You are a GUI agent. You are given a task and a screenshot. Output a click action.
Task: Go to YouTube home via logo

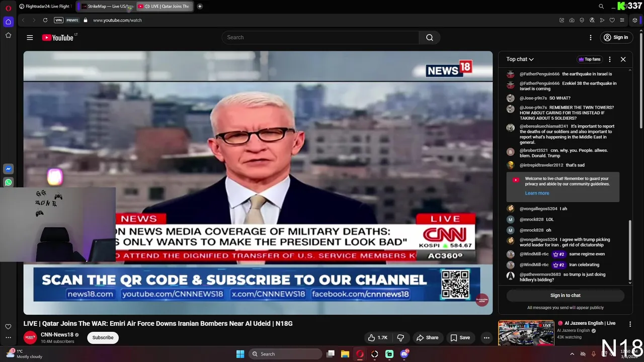(58, 37)
